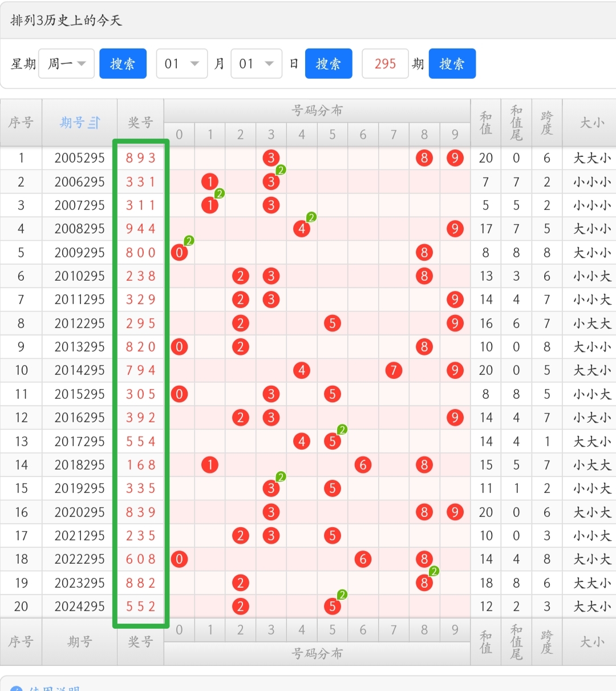Image resolution: width=616 pixels, height=691 pixels.
Task: Click sum value 17 in row 2008295
Action: 486,229
